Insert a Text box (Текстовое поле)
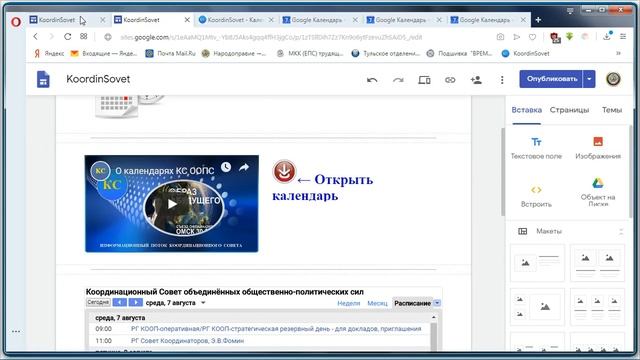The height and width of the screenshot is (360, 640). (x=536, y=148)
